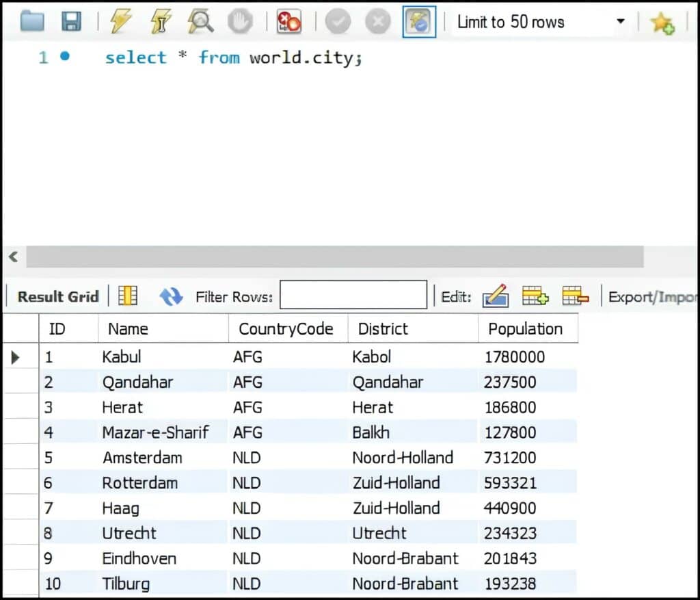Screen dimensions: 700x600
Task: Stop the running query with hand icon
Action: point(239,21)
